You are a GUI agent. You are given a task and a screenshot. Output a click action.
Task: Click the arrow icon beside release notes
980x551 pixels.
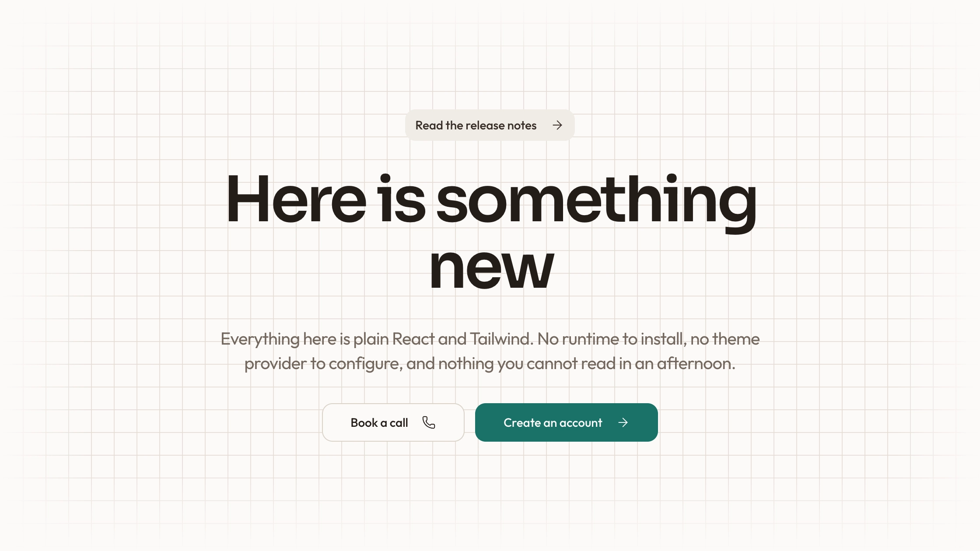[x=557, y=126]
